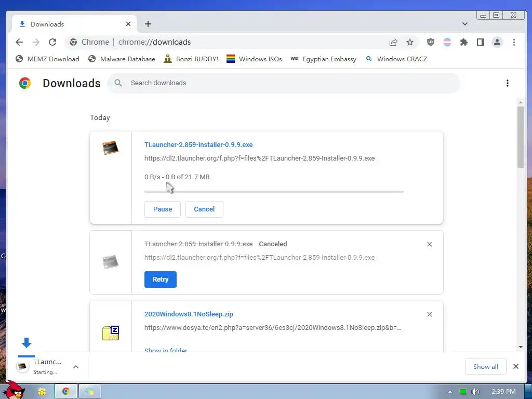Click the striped flag extension icon
Screen dimensions: 532x399
(447, 42)
